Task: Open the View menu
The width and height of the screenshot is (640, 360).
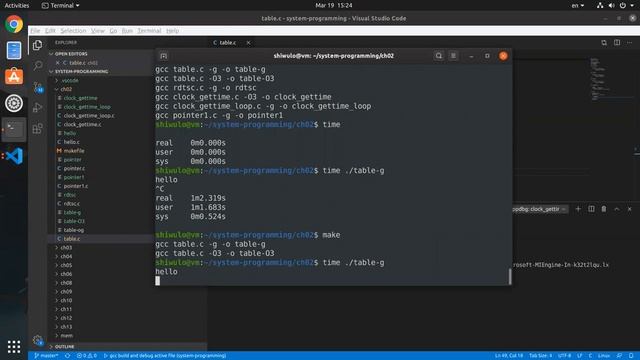Action: tap(98, 31)
